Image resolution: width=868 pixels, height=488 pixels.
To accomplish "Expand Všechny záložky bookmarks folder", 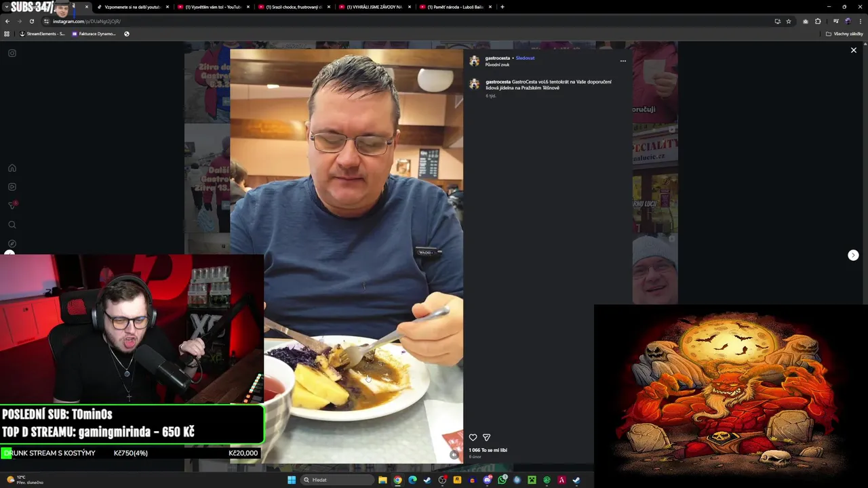I will (x=844, y=34).
